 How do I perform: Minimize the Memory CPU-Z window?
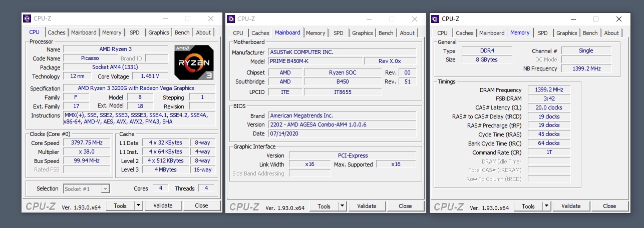(x=572, y=19)
